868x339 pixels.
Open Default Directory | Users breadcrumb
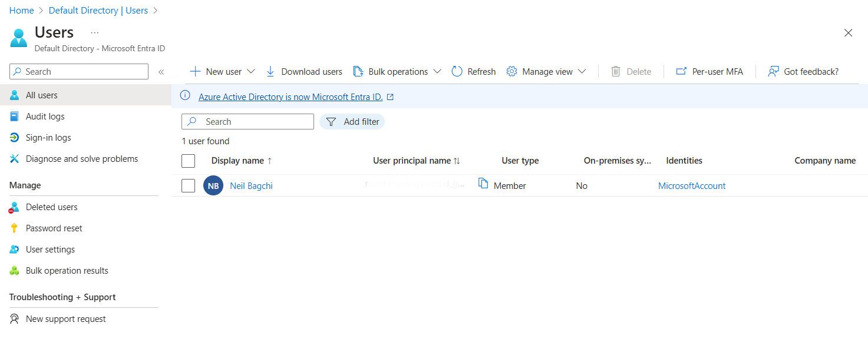(98, 10)
